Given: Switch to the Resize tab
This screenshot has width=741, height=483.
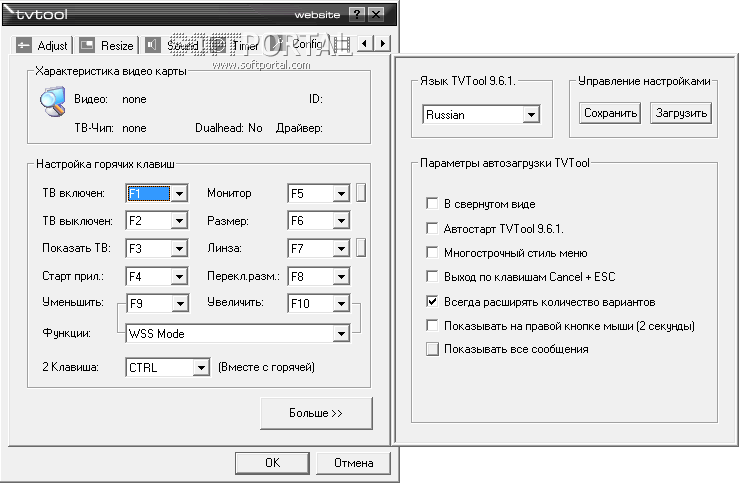Looking at the screenshot, I should coord(107,45).
